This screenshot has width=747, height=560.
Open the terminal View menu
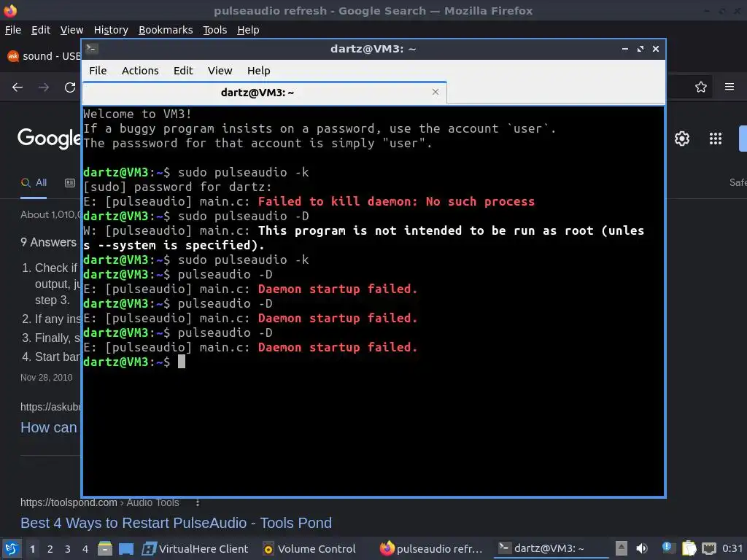pyautogui.click(x=220, y=71)
